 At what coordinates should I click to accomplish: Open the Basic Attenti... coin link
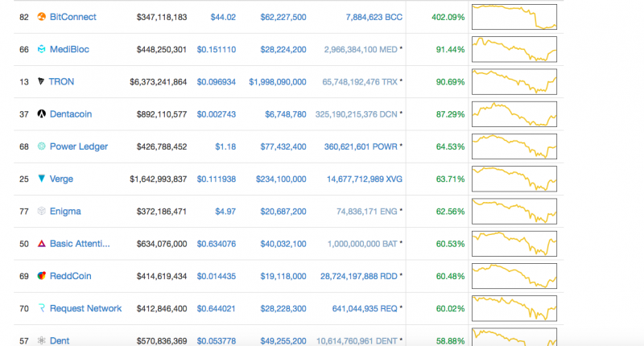(80, 244)
